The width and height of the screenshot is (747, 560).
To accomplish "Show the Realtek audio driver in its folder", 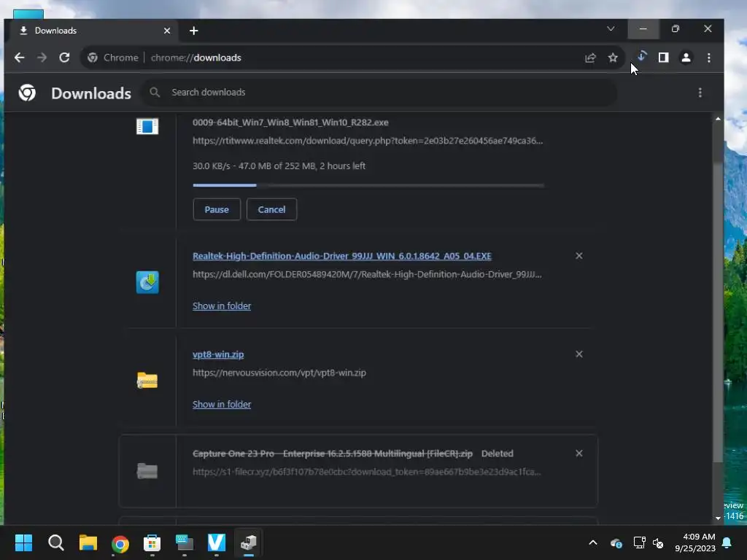I will tap(222, 306).
